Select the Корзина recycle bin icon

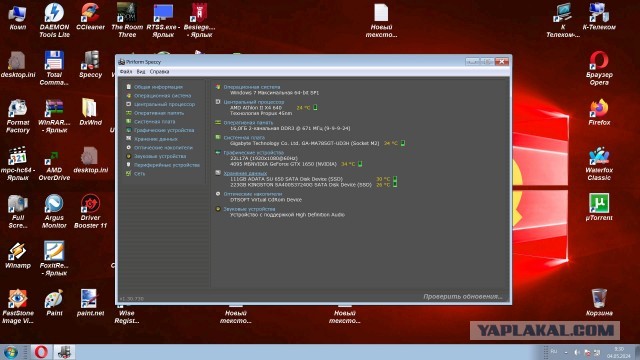click(599, 303)
